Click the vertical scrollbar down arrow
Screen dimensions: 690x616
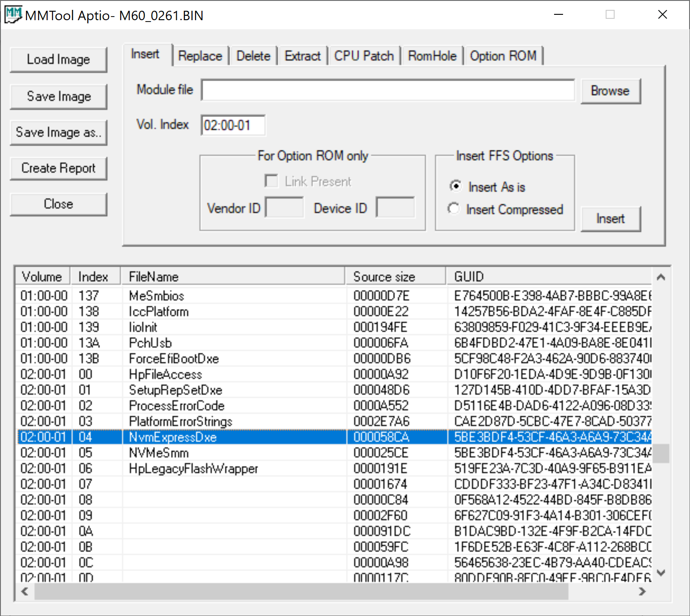click(x=660, y=573)
